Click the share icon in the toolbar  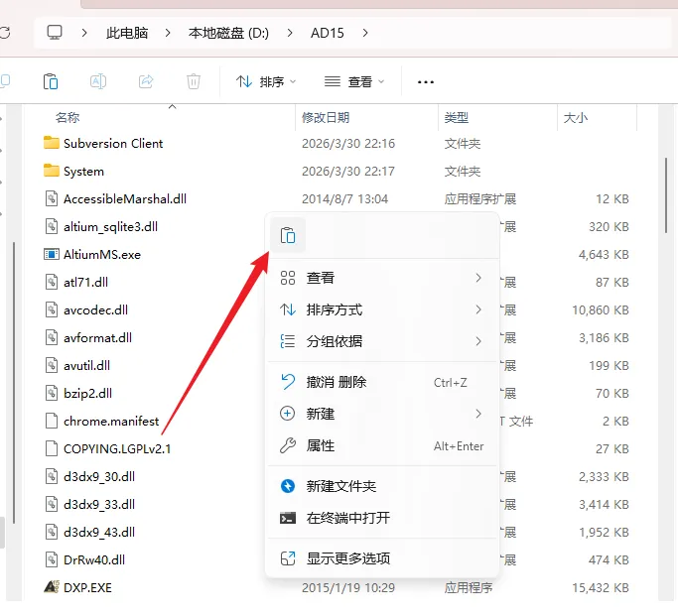coord(146,81)
